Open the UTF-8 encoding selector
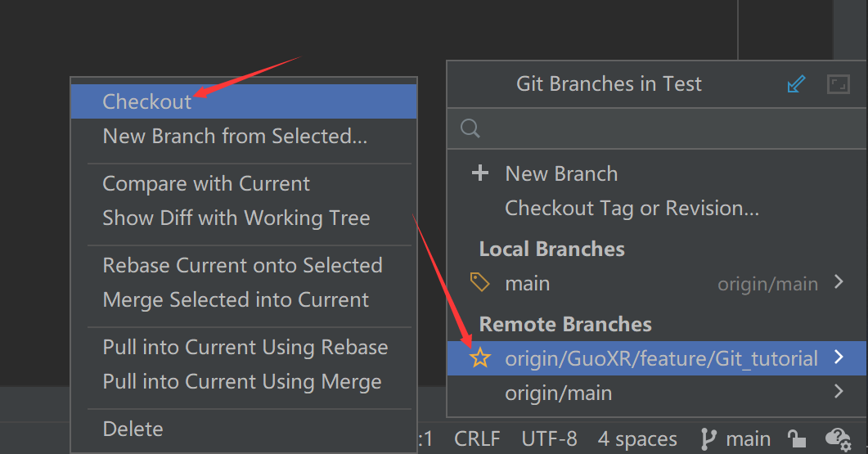This screenshot has height=454, width=868. (x=549, y=438)
